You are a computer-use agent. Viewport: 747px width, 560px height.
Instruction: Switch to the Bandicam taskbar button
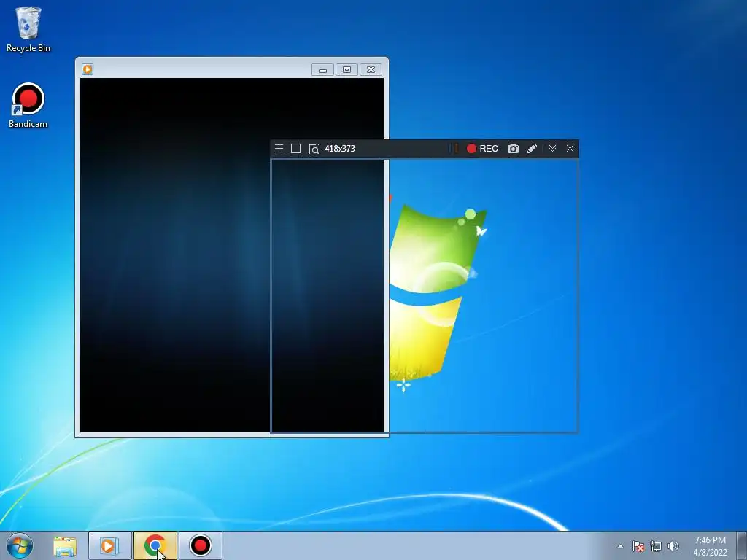200,545
